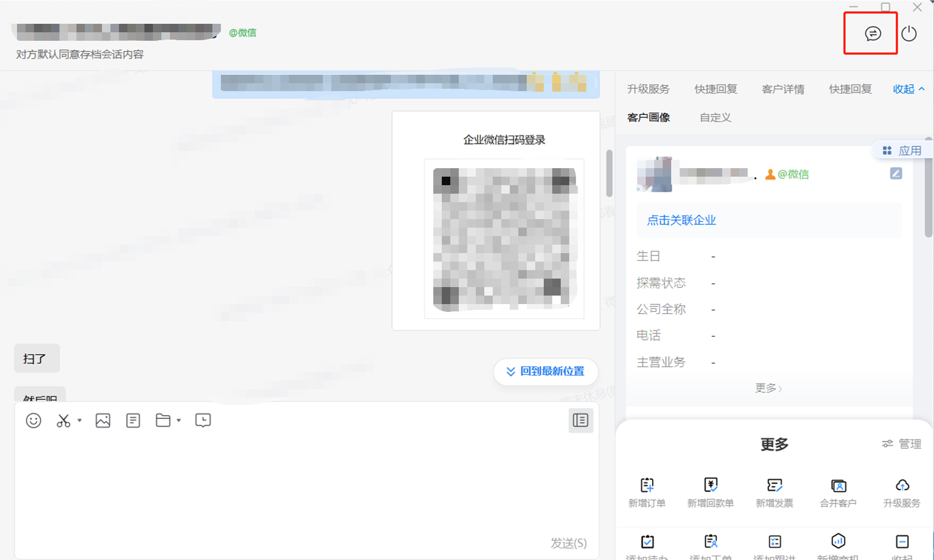934x560 pixels.
Task: Click the customer avatar thumbnail
Action: 654,174
